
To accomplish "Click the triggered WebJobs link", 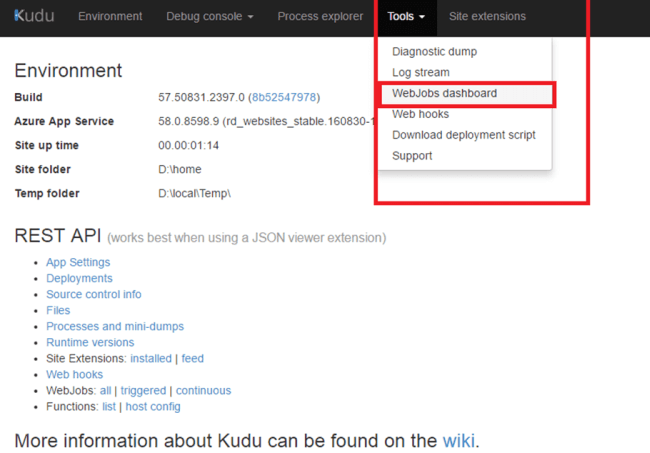I will (143, 391).
